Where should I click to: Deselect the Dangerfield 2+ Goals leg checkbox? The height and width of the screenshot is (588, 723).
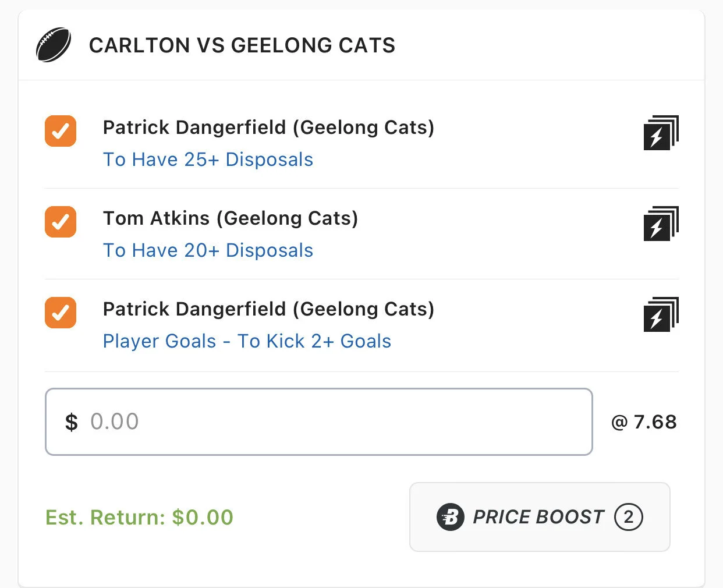pyautogui.click(x=61, y=313)
